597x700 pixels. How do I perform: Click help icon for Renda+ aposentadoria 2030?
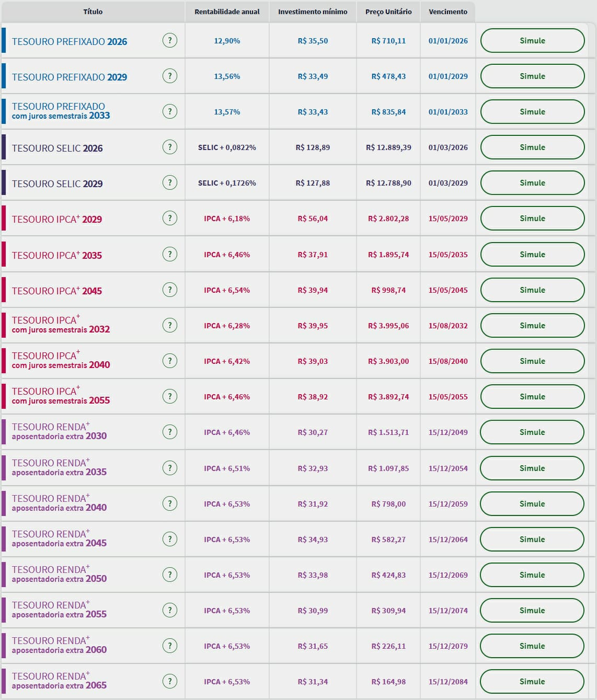169,432
